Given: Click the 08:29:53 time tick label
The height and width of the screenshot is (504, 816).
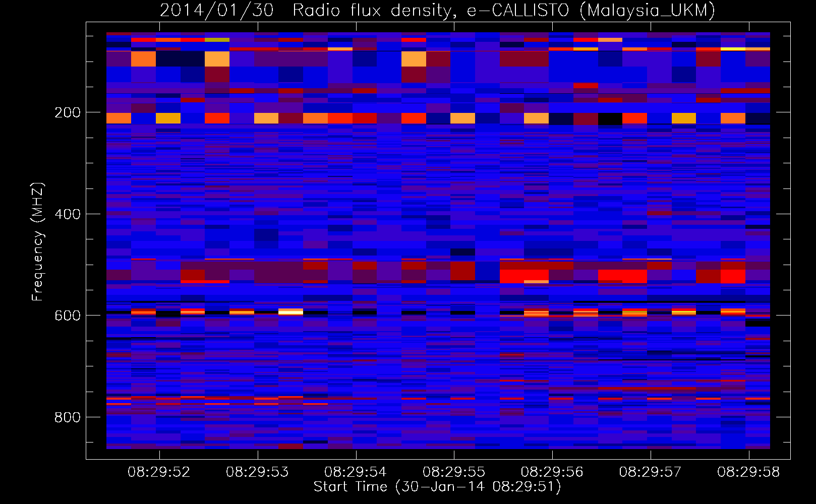Looking at the screenshot, I should pos(257,472).
